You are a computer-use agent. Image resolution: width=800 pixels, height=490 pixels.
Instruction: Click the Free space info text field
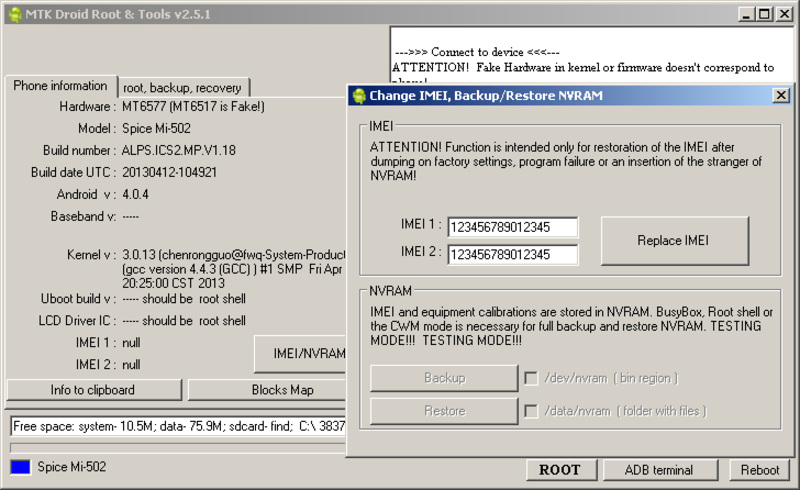pos(178,426)
